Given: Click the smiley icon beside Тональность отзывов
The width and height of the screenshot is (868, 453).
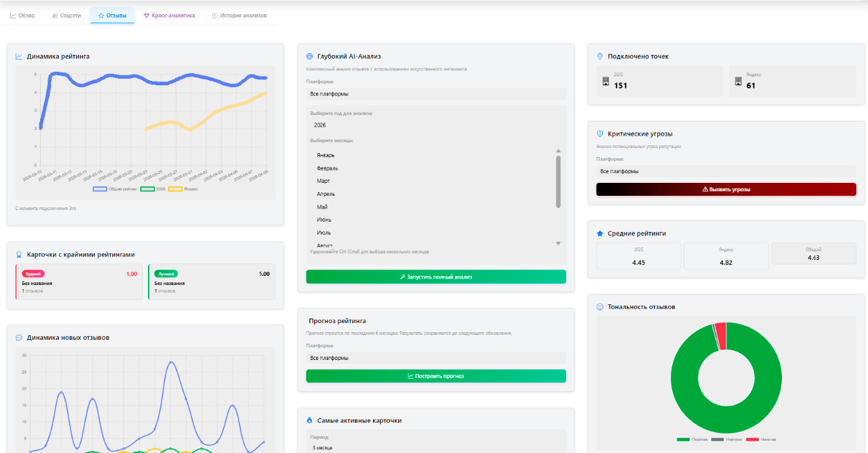Looking at the screenshot, I should point(600,307).
